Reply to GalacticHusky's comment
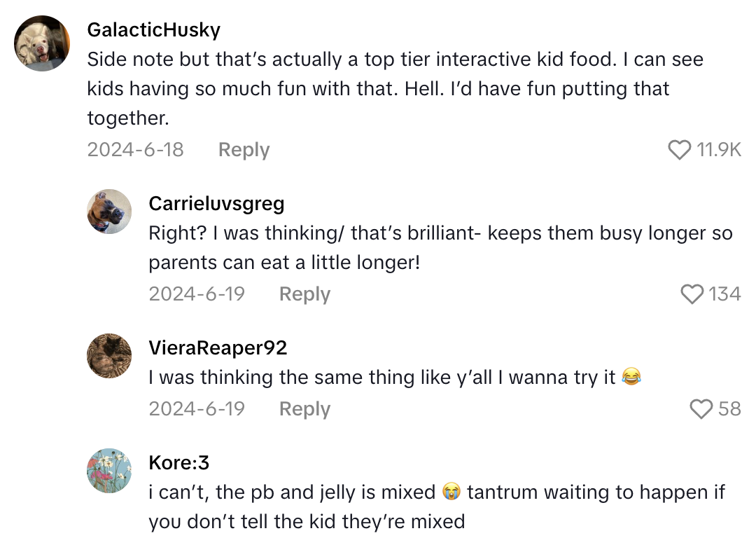 point(243,149)
